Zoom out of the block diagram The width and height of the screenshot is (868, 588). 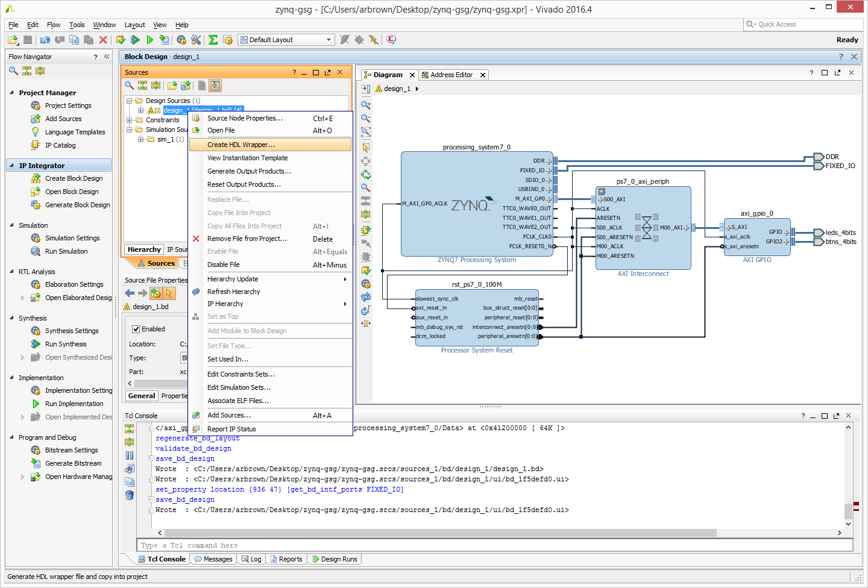[x=366, y=118]
